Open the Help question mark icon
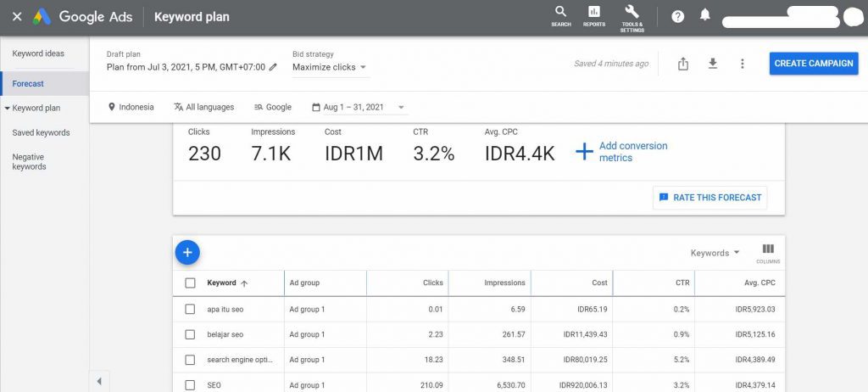The image size is (868, 392). (x=677, y=17)
